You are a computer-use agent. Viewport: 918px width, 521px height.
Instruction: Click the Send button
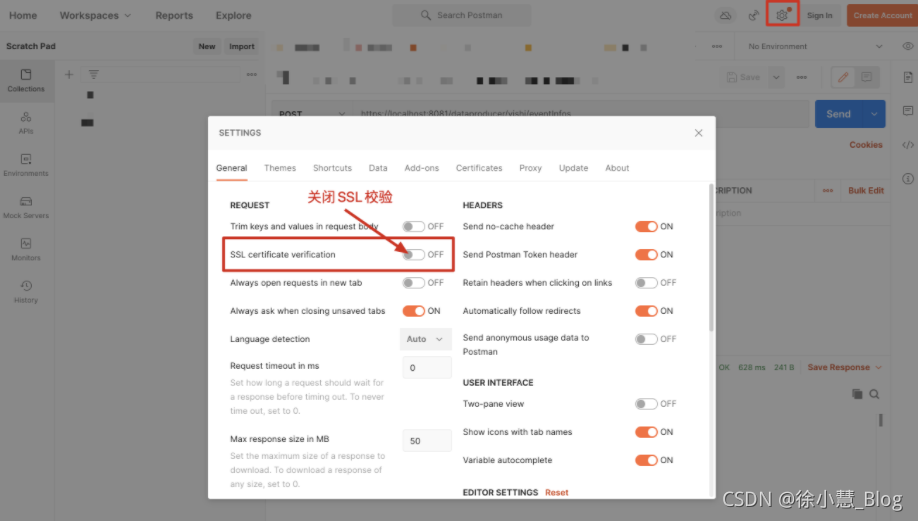(x=838, y=114)
